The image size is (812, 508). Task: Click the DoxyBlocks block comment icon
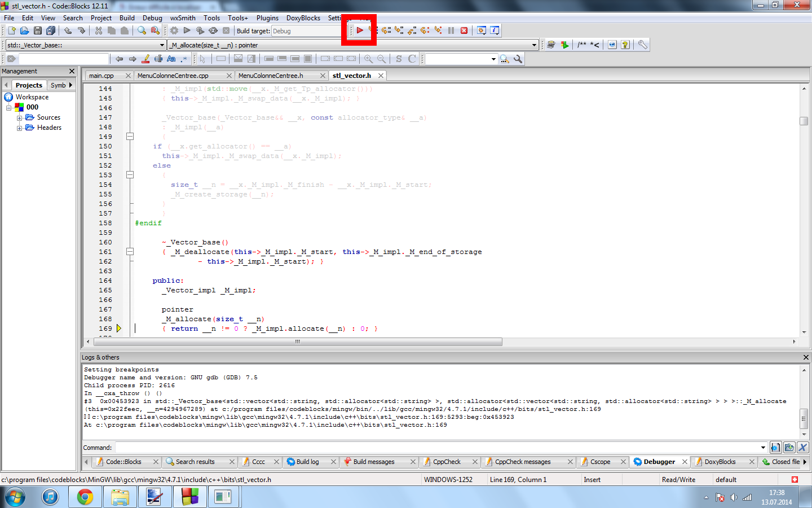click(582, 45)
